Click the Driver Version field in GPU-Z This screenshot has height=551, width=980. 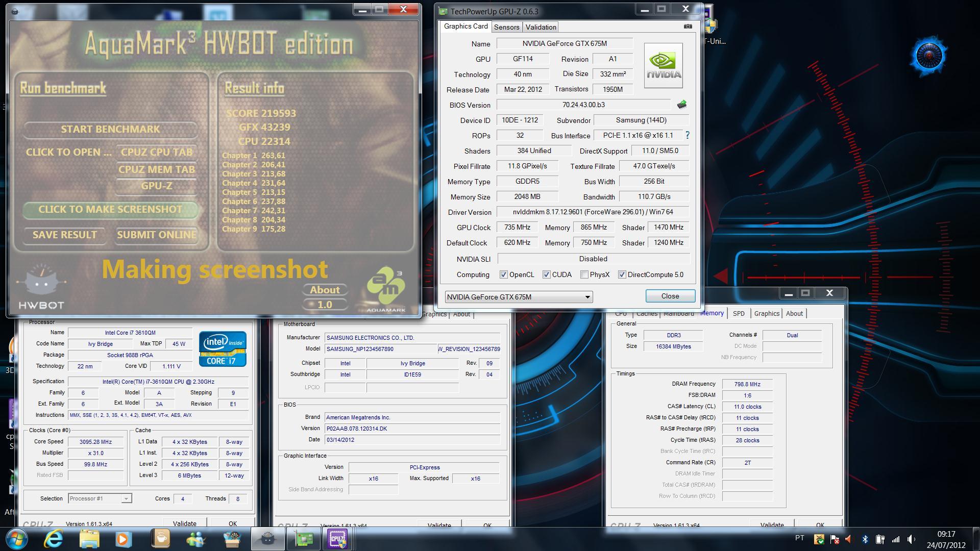[x=593, y=212]
